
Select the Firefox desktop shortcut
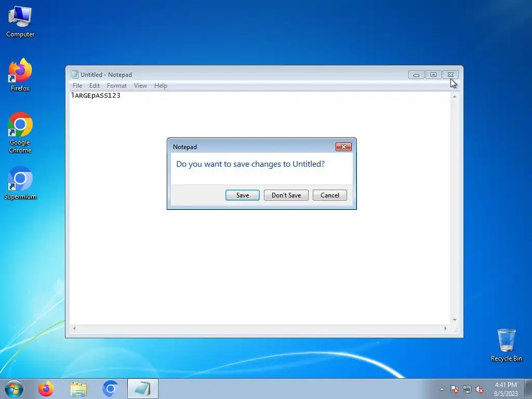(20, 75)
